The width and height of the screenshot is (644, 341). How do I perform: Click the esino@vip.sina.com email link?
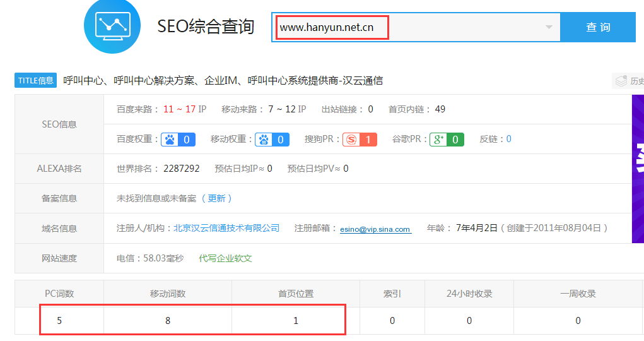tap(375, 229)
